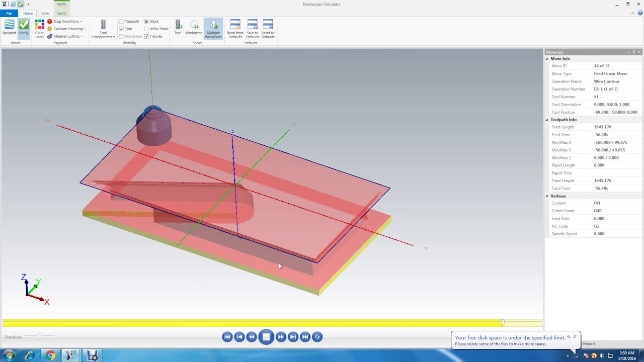Screen dimensions: 644x362
Task: Open the Report tab
Action: [589, 344]
